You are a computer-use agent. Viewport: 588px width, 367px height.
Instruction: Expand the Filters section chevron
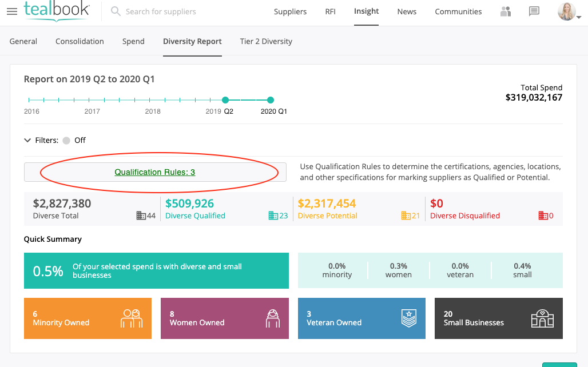tap(27, 140)
